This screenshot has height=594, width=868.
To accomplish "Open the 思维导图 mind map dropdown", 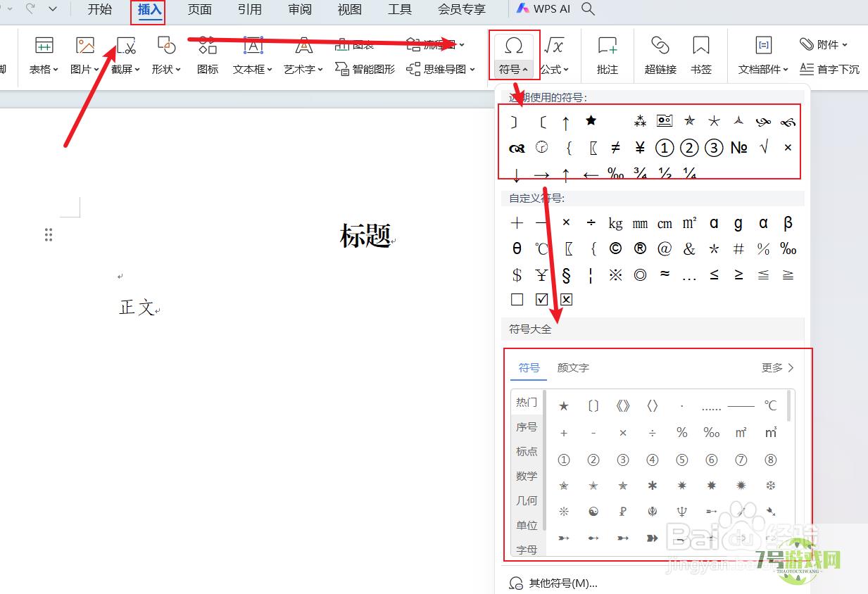I will click(x=441, y=69).
